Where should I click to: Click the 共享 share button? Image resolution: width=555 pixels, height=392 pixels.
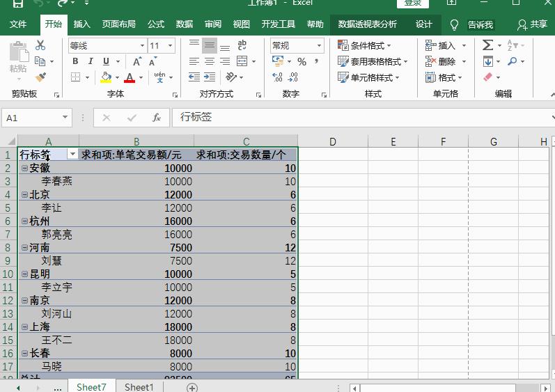click(533, 24)
